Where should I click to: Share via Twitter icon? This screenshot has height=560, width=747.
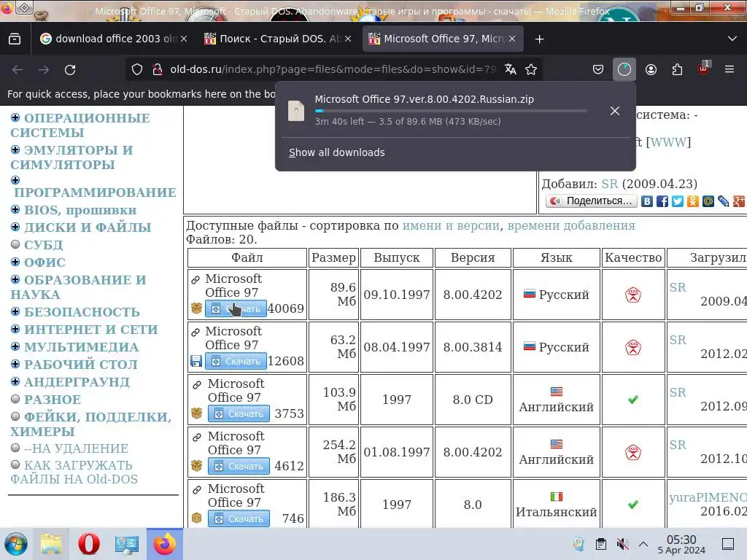tap(678, 201)
